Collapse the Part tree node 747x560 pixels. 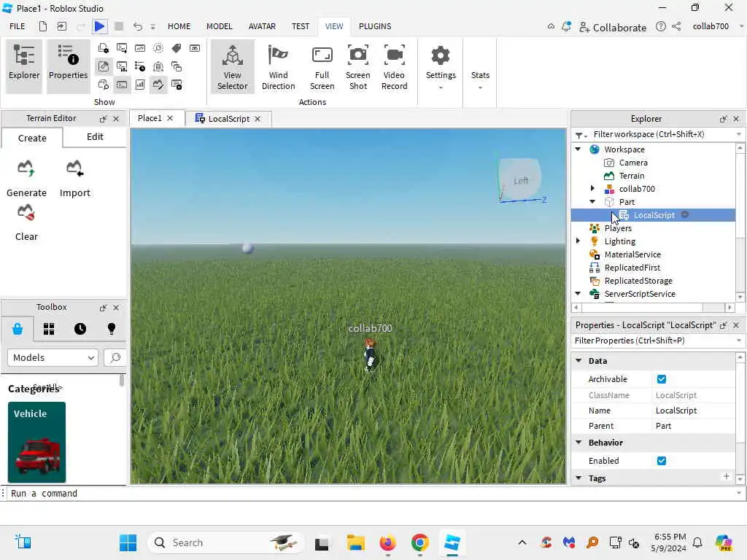pyautogui.click(x=592, y=202)
